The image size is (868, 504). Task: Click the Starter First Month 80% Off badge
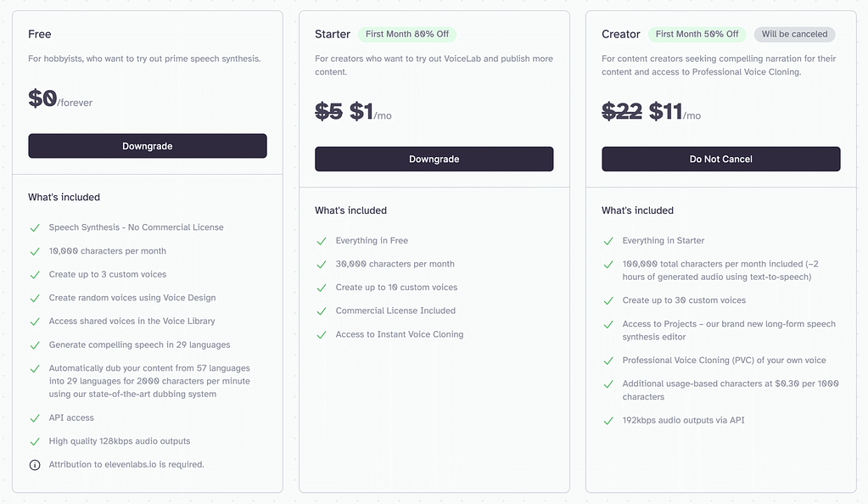pyautogui.click(x=407, y=35)
